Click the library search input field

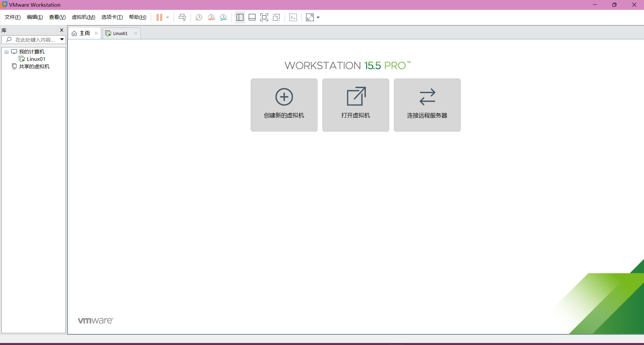click(x=34, y=40)
